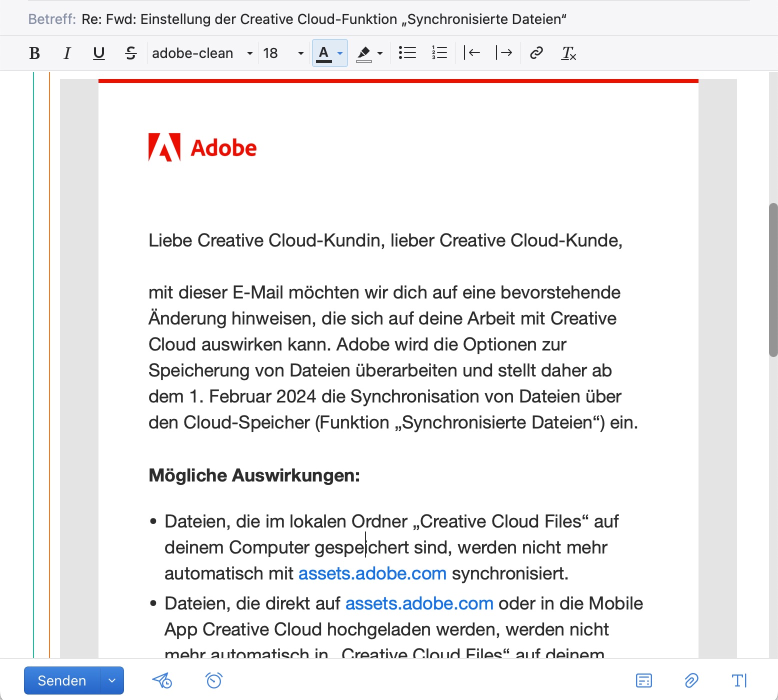
Task: Expand highlight color dropdown arrow
Action: pyautogui.click(x=380, y=53)
